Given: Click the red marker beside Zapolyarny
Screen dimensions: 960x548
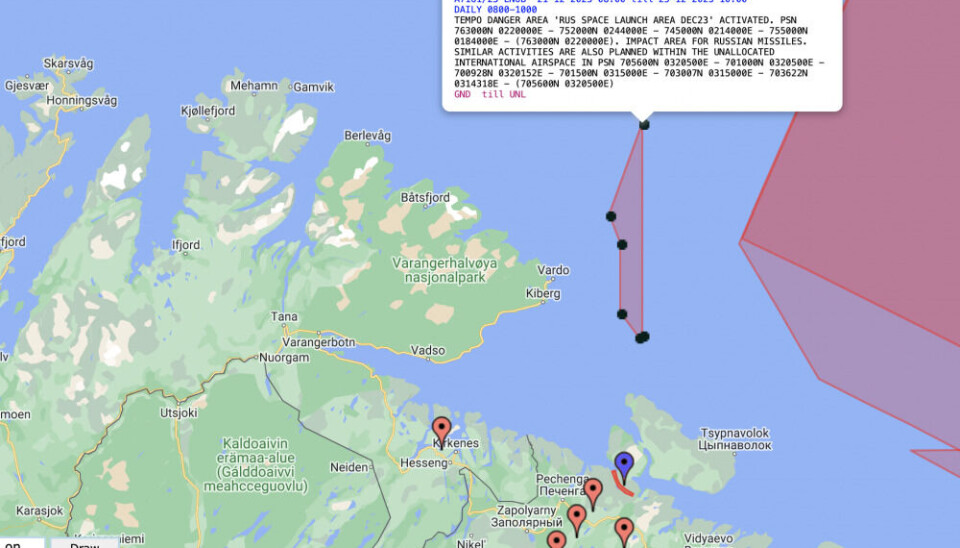Looking at the screenshot, I should (x=577, y=517).
